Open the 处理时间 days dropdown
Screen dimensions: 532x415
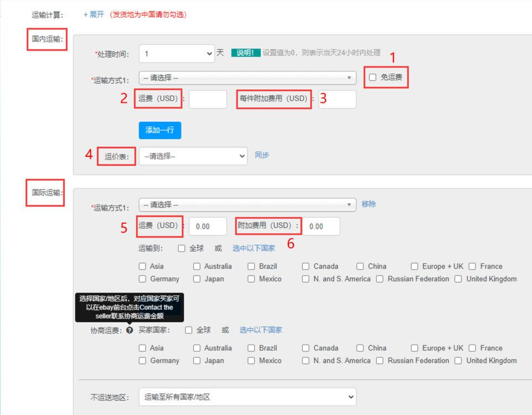(x=177, y=54)
